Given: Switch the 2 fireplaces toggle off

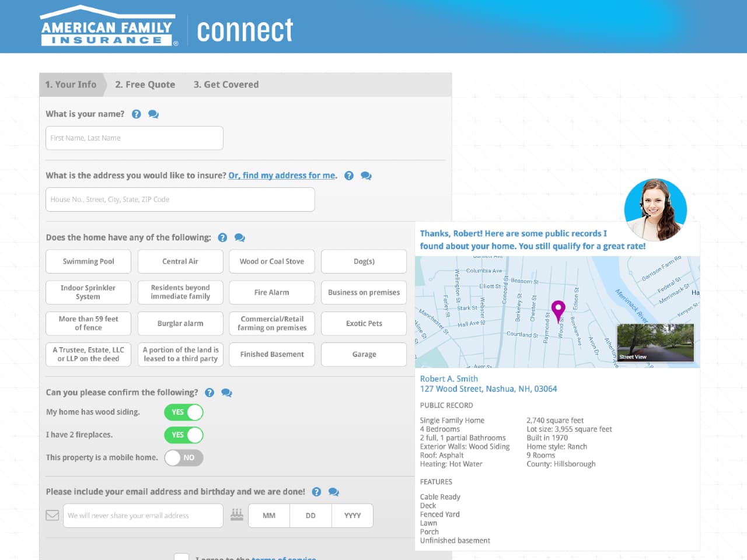Looking at the screenshot, I should [x=183, y=435].
